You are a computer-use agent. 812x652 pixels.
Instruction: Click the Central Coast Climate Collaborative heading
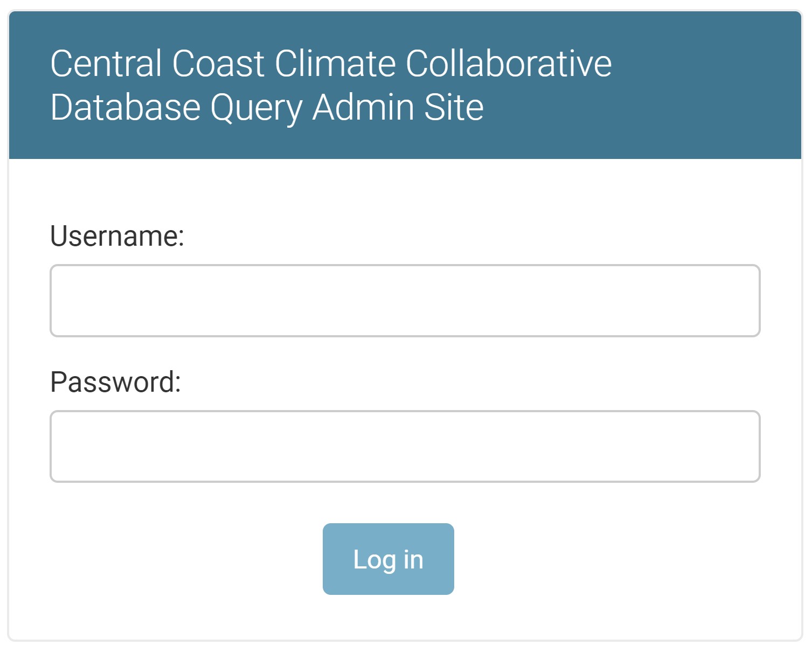[x=330, y=64]
